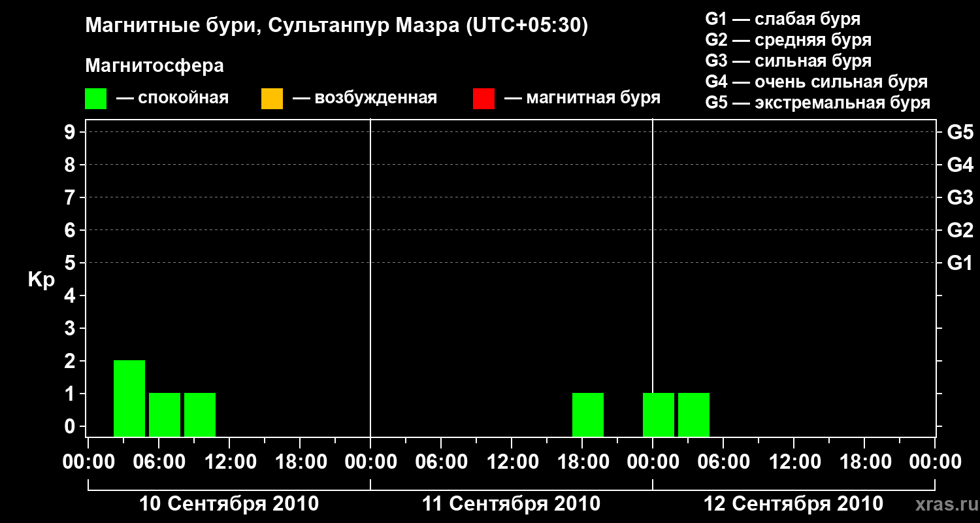Click the '— магнитная буря' legend label
The height and width of the screenshot is (523, 980).
tap(583, 99)
